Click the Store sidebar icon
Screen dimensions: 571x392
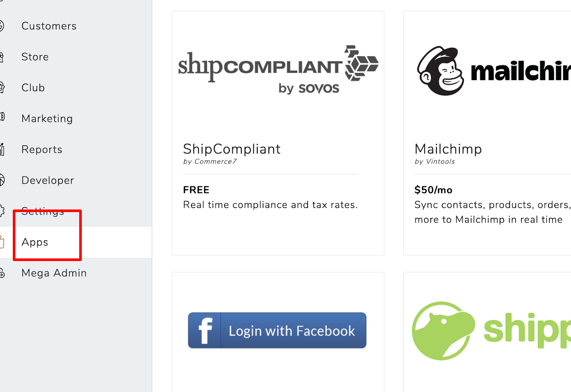click(2, 57)
